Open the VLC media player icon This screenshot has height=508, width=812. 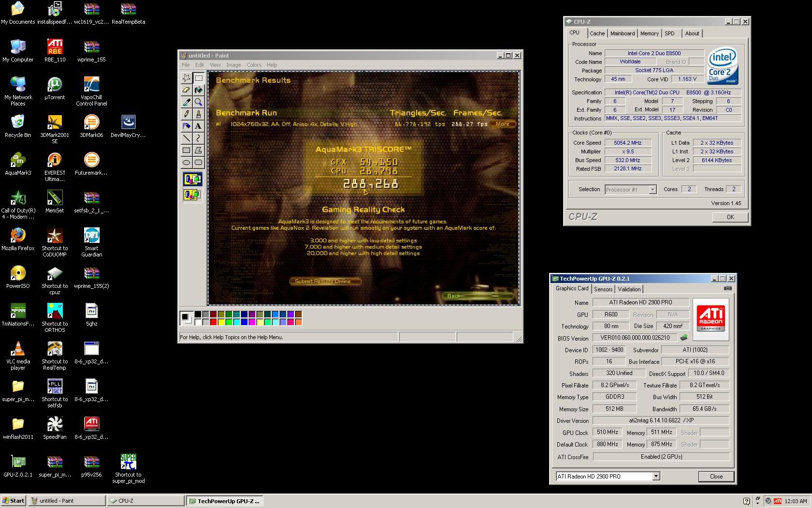[18, 356]
